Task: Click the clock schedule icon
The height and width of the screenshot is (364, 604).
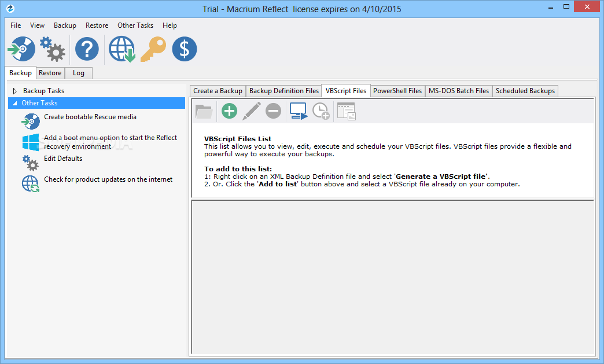Action: click(x=321, y=111)
